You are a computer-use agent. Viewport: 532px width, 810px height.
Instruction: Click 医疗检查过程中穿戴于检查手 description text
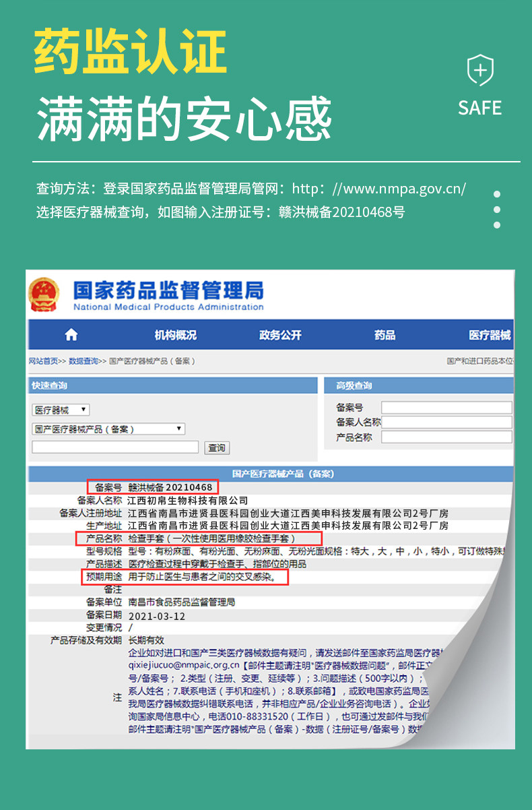218,563
